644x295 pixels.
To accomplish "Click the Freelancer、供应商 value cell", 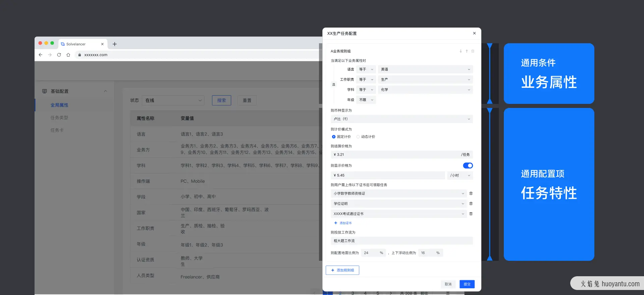I will (200, 277).
